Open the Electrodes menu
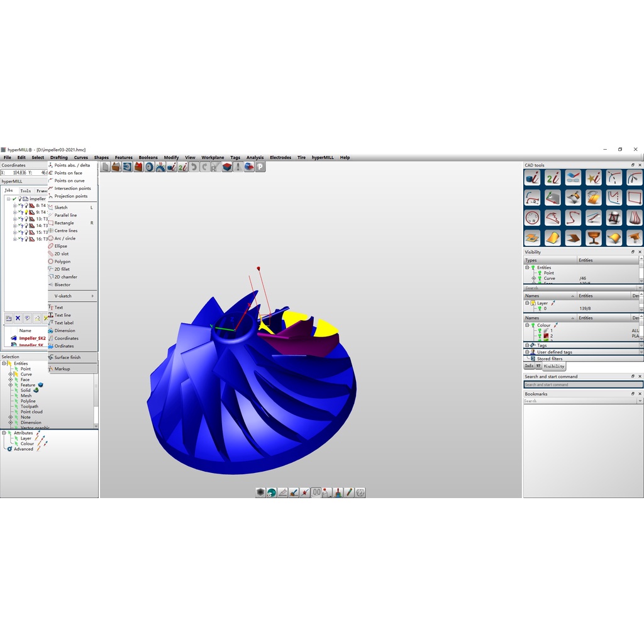The width and height of the screenshot is (644, 644). (x=280, y=157)
